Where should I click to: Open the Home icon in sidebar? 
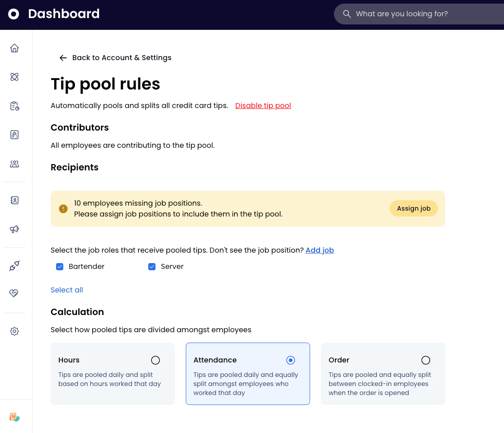[14, 48]
